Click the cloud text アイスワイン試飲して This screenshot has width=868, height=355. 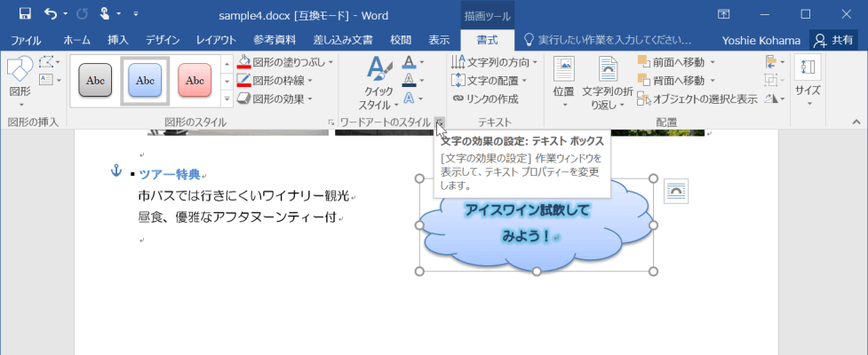527,210
